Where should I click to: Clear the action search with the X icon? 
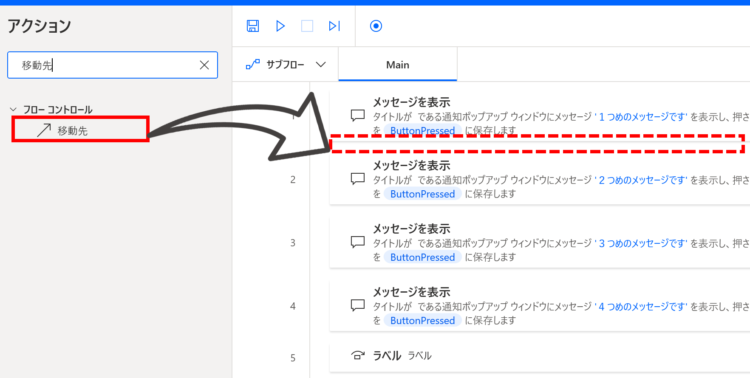(x=204, y=65)
